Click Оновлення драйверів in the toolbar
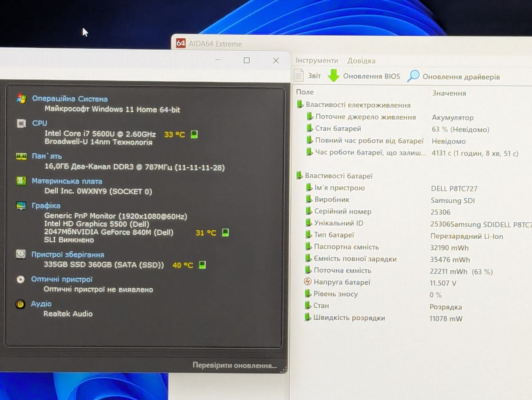Screen dimensions: 532x400 tap(453, 76)
